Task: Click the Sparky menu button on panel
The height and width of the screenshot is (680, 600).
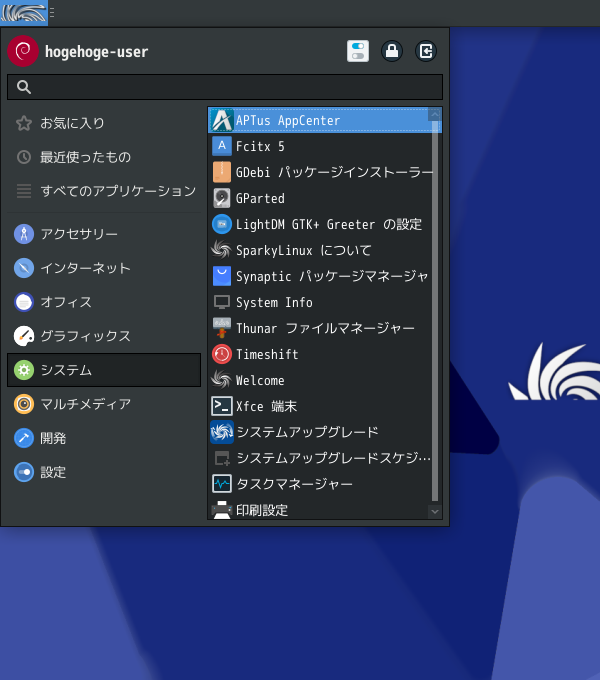Action: click(x=24, y=13)
